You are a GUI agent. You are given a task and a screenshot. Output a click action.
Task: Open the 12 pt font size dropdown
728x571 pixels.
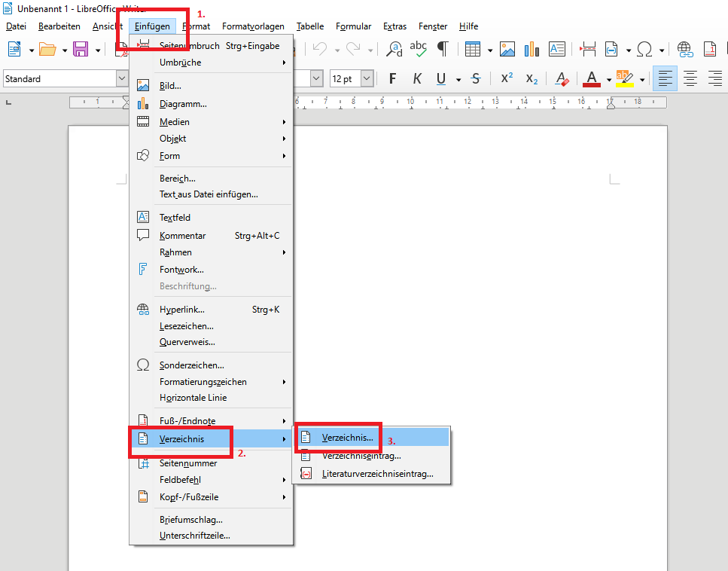[367, 78]
